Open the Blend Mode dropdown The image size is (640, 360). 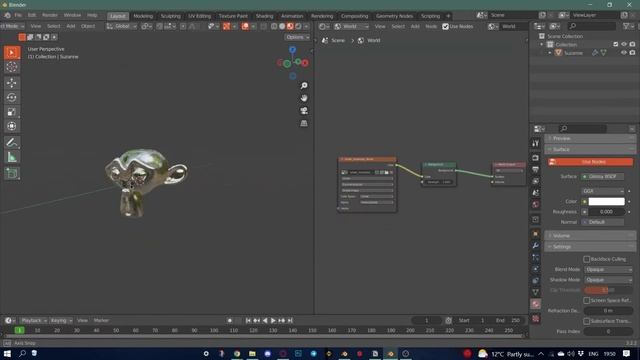point(608,270)
